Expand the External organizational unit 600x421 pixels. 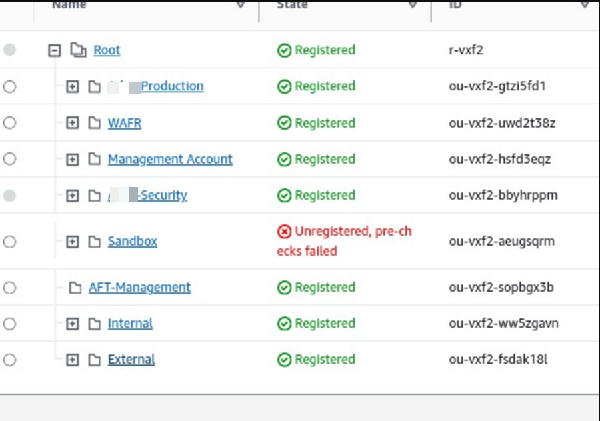click(x=72, y=360)
